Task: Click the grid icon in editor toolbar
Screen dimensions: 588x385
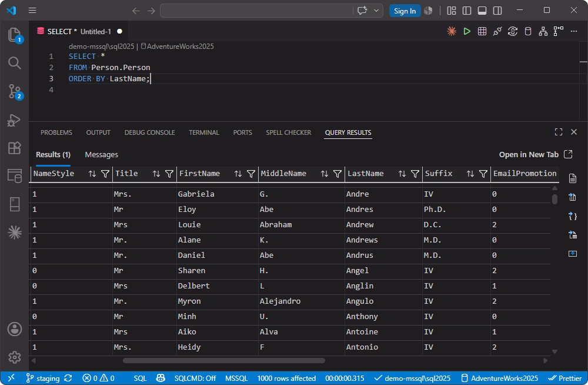Action: pos(482,32)
